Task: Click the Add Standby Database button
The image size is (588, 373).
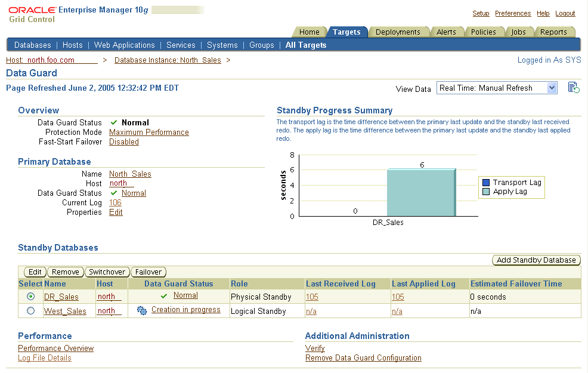Action: pos(536,260)
